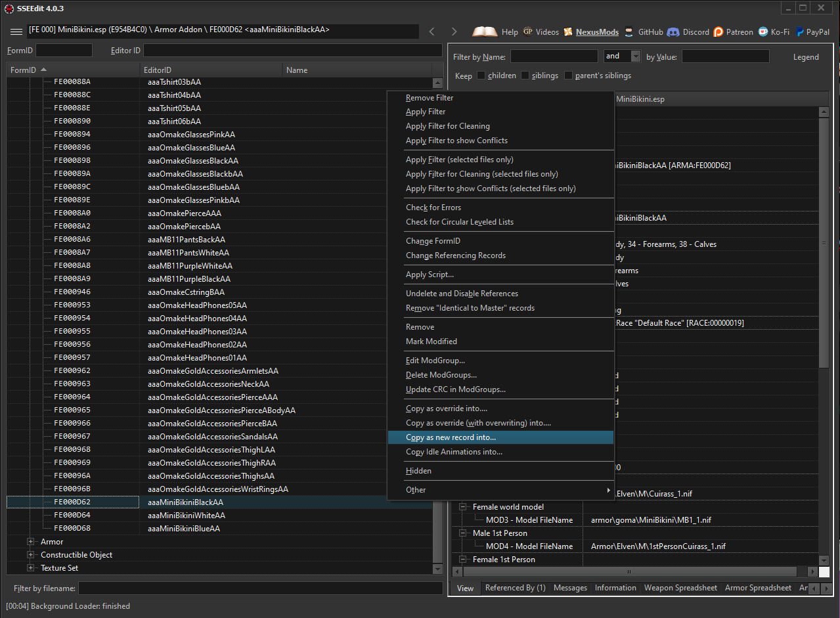Click the MB1_1.nif model filename value
Screen dimensions: 840x618
651,520
